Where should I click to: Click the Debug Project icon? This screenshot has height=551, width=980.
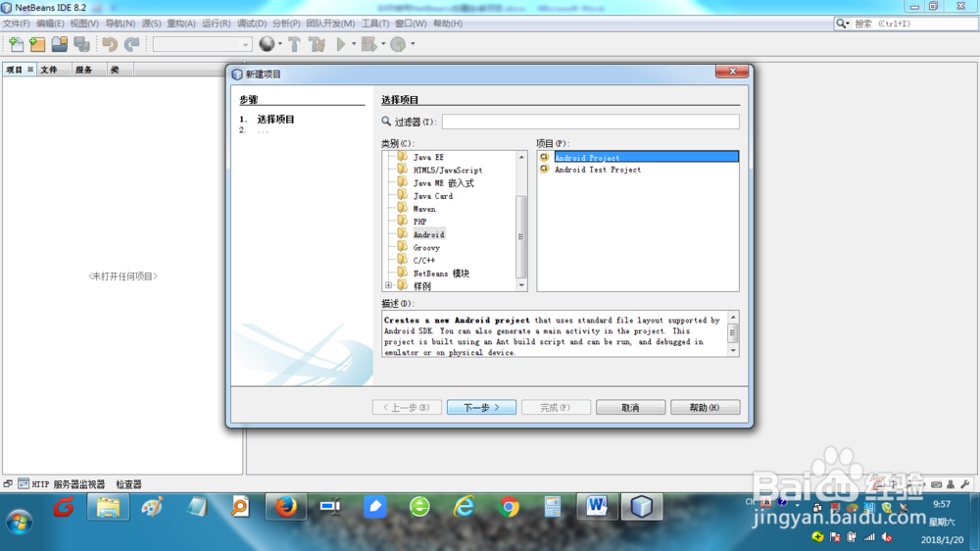tap(368, 44)
